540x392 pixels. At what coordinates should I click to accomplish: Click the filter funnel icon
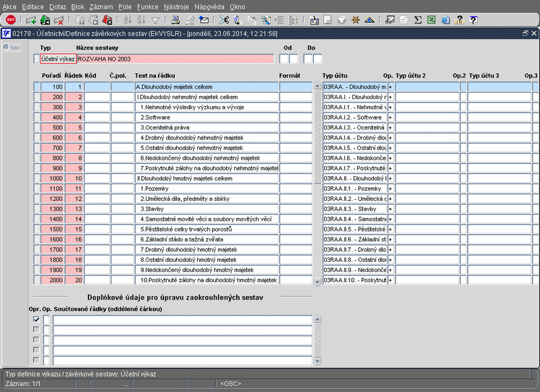click(155, 20)
